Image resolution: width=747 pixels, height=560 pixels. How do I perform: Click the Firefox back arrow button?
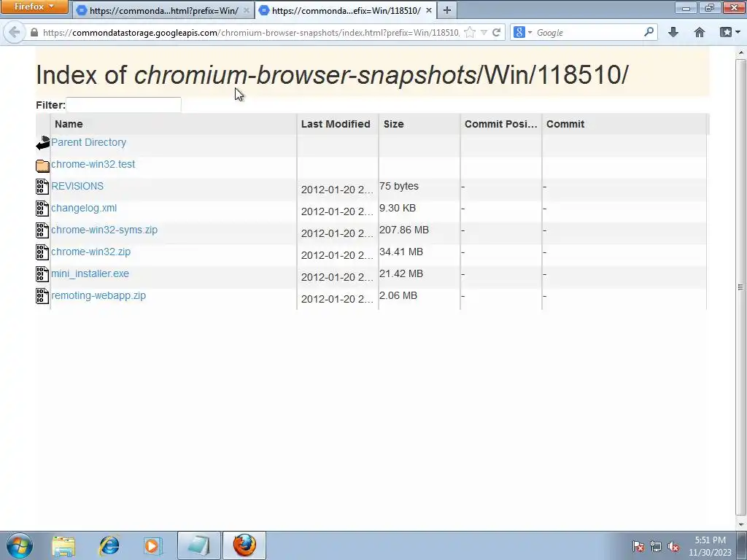(x=15, y=32)
